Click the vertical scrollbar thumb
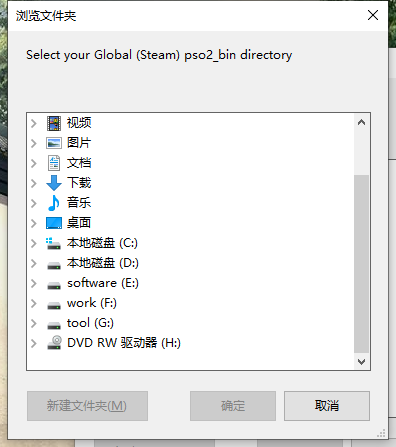396x447 pixels. click(x=361, y=264)
